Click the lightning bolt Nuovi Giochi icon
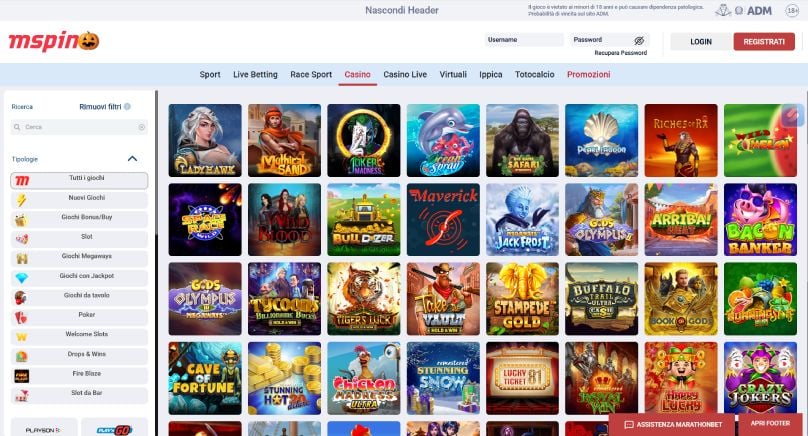Image resolution: width=808 pixels, height=436 pixels. (21, 199)
